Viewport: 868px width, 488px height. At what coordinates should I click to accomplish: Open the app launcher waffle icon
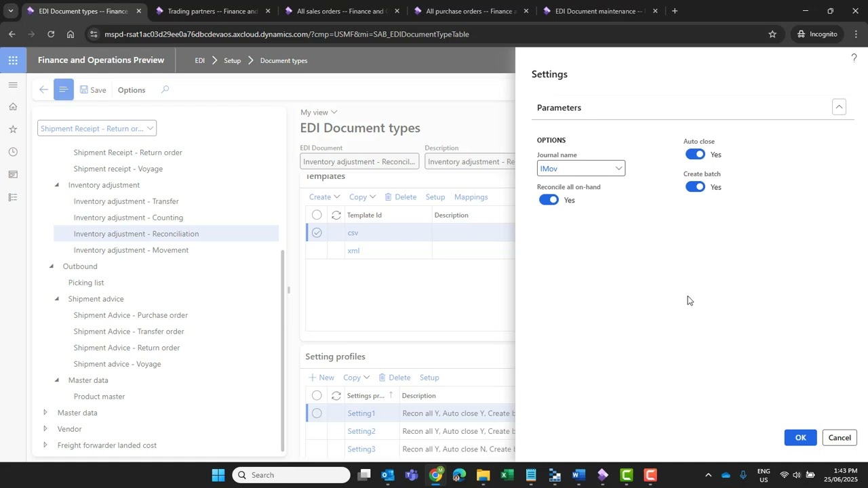pyautogui.click(x=13, y=60)
